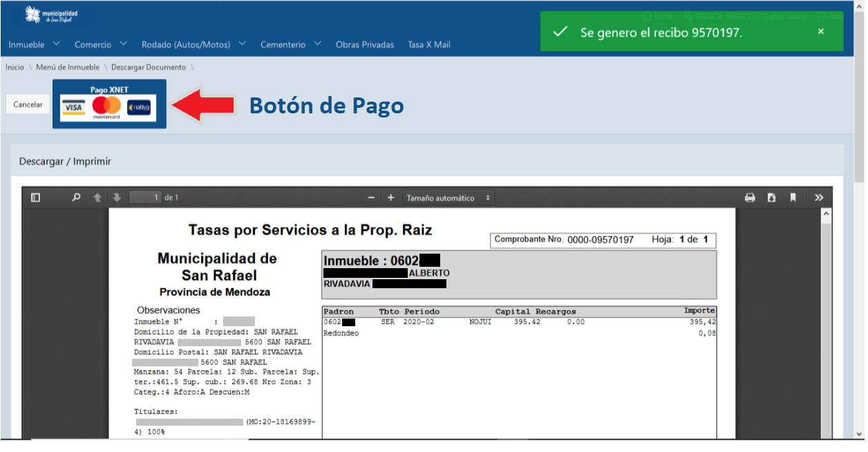Open Obras Privadas menu item
Screen dimensions: 868x452
click(x=365, y=44)
